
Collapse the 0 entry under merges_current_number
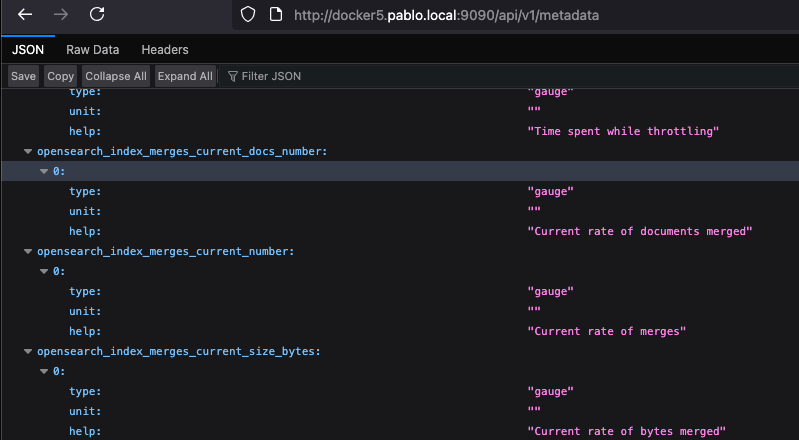(x=44, y=271)
